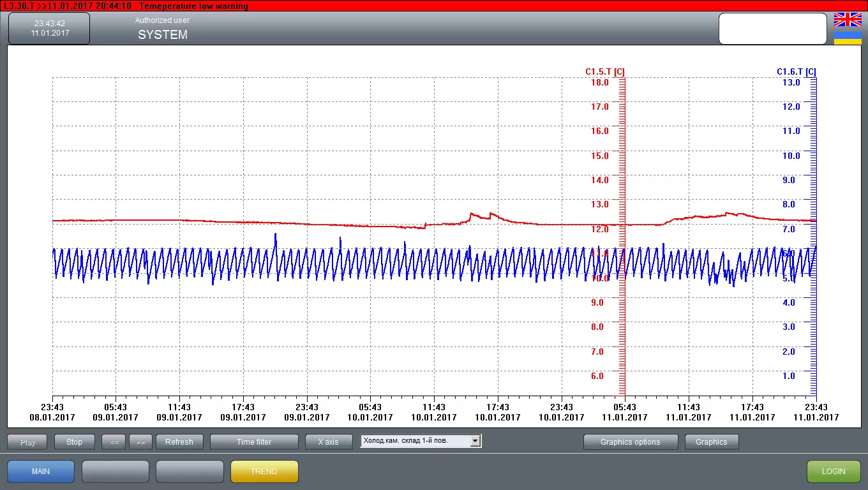
Task: Refresh the trend chart
Action: tap(179, 442)
